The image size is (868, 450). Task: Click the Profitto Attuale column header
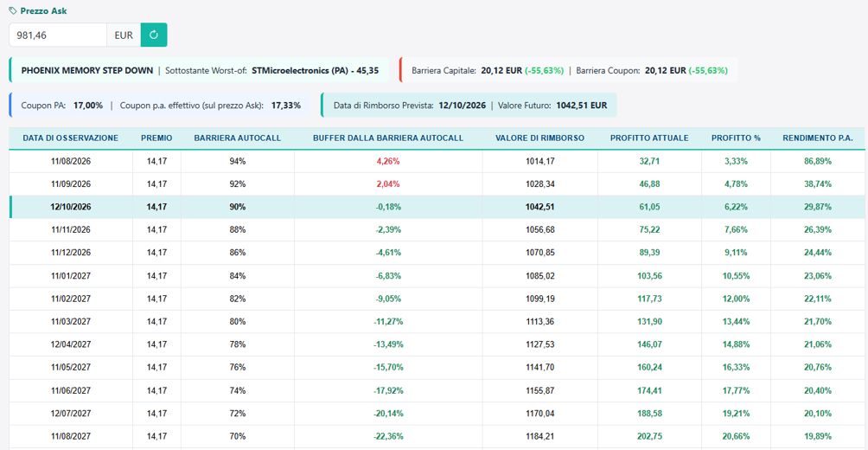click(649, 138)
